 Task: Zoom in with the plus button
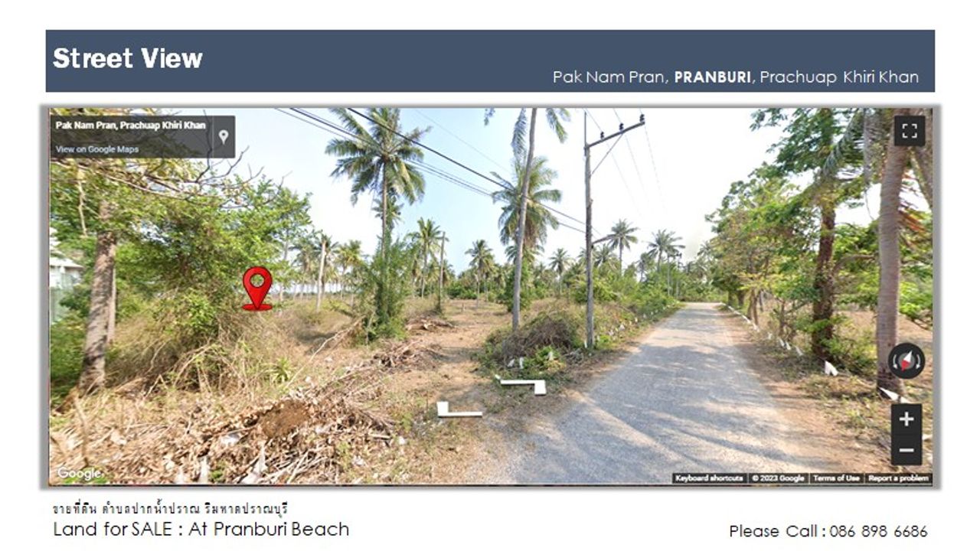906,419
